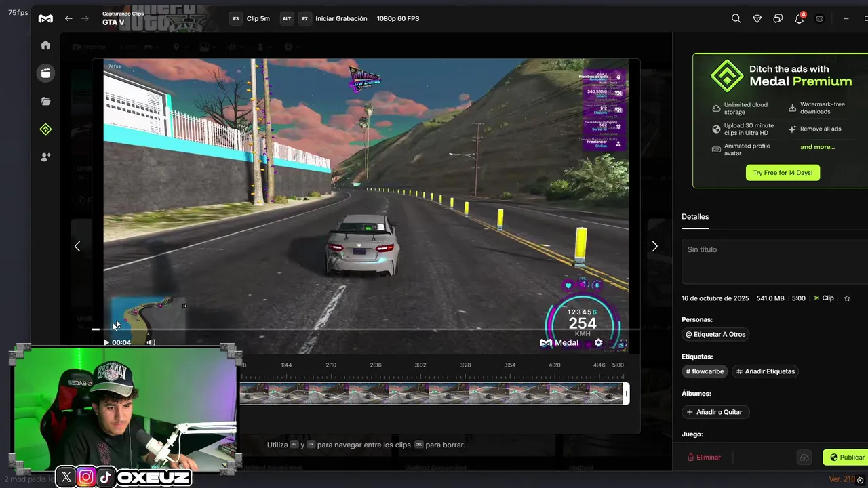868x488 pixels.
Task: Click Etiquetar A Otros button
Action: point(715,334)
